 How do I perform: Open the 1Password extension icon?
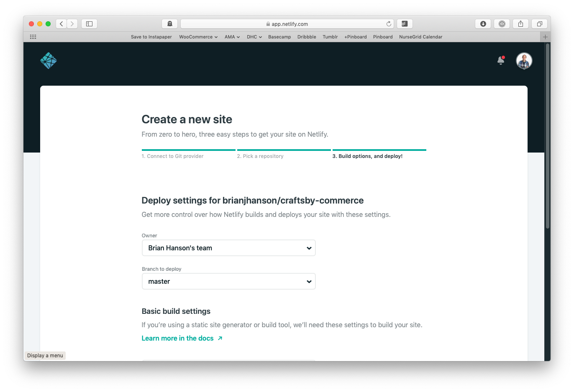(x=502, y=24)
